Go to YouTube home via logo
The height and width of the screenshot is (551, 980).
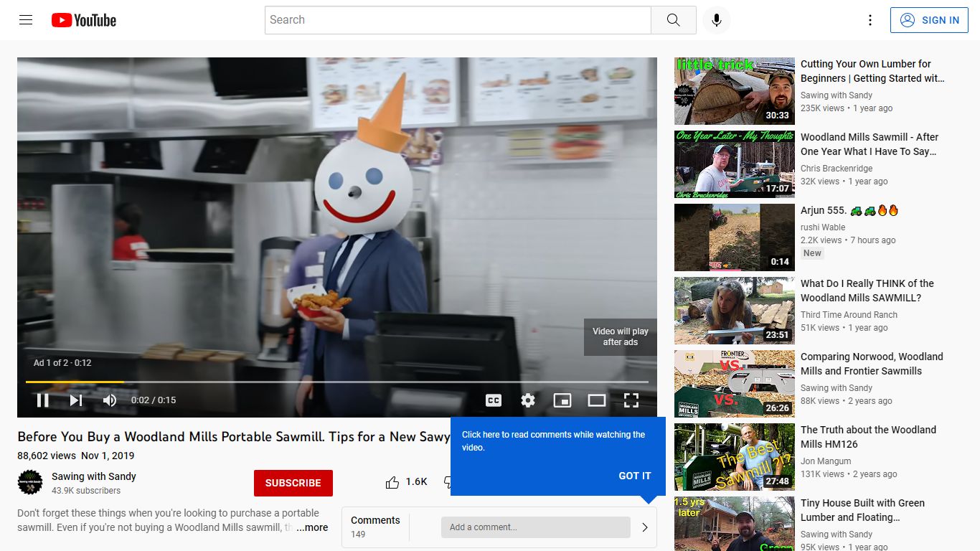[x=84, y=20]
